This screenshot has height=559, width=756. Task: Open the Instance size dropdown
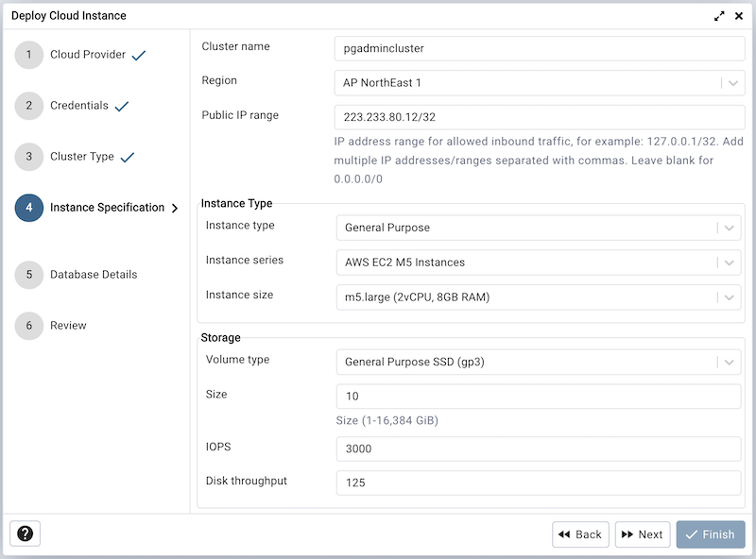[x=730, y=296]
